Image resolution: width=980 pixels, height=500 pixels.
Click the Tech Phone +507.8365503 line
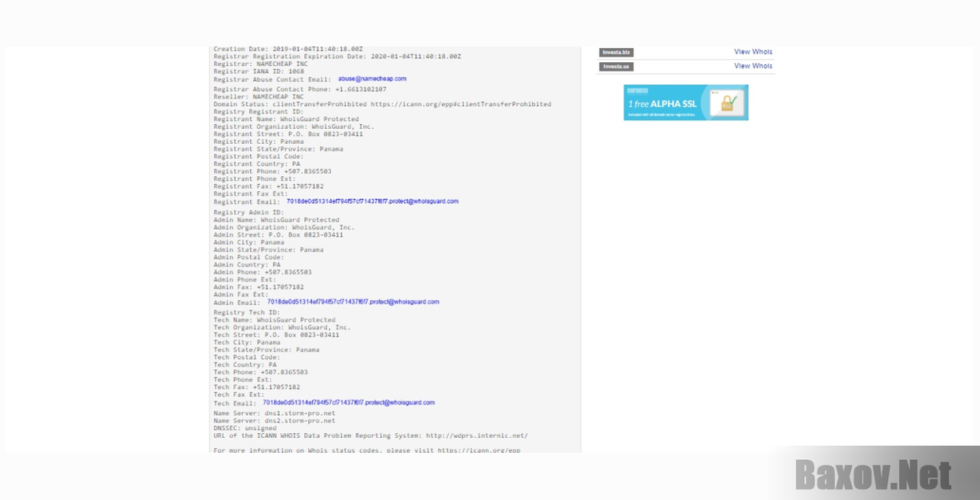click(x=261, y=372)
